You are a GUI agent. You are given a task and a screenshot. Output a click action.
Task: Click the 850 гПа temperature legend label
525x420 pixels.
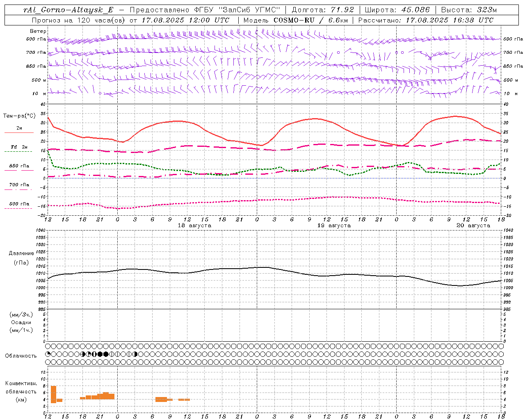coord(19,166)
